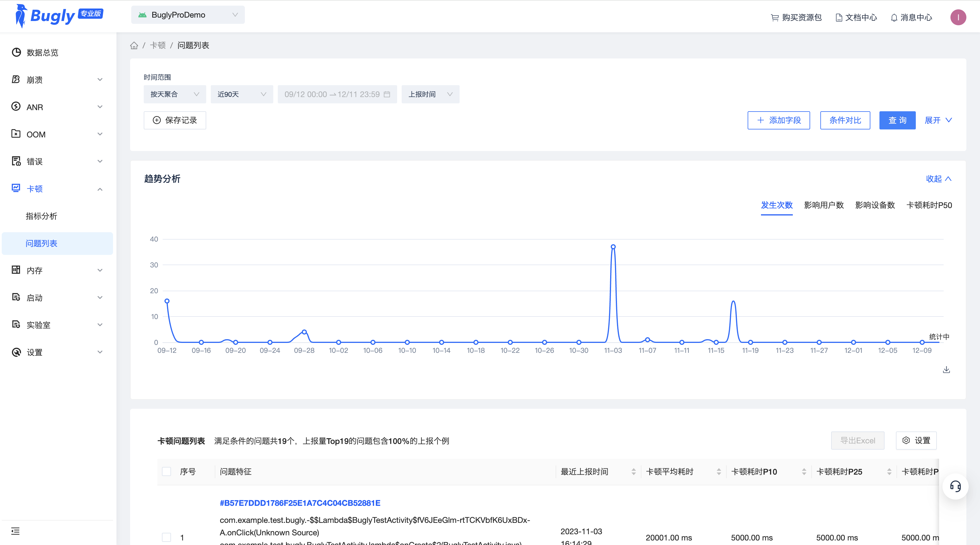Open the 近90天 time range dropdown
This screenshot has height=545, width=980.
point(241,94)
